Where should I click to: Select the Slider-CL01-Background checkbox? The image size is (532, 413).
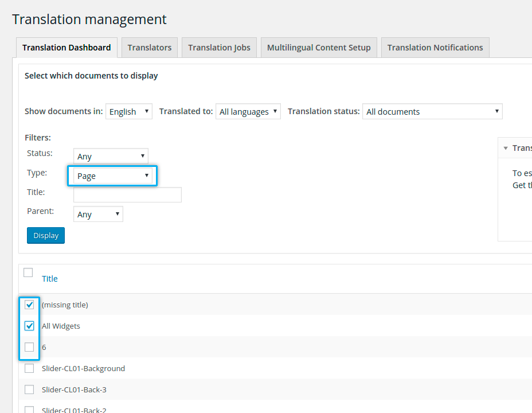[29, 368]
